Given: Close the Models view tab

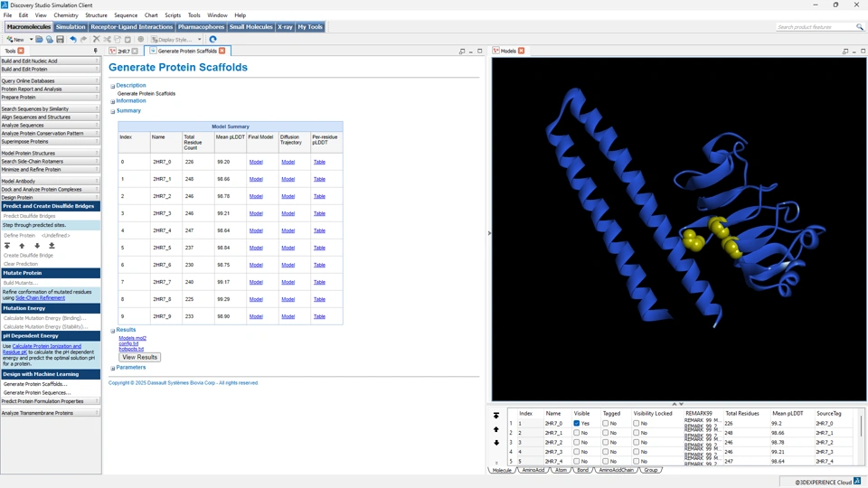Looking at the screenshot, I should (x=521, y=51).
